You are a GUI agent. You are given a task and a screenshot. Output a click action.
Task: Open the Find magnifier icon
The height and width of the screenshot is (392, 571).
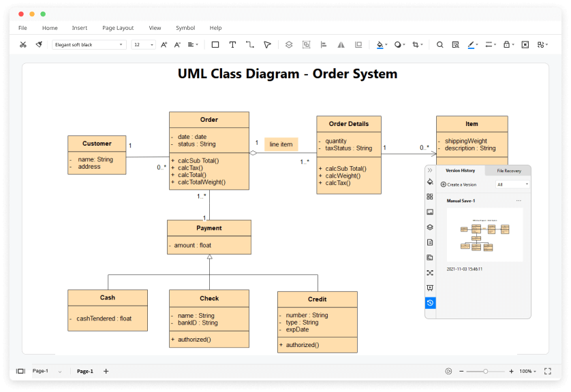[440, 45]
